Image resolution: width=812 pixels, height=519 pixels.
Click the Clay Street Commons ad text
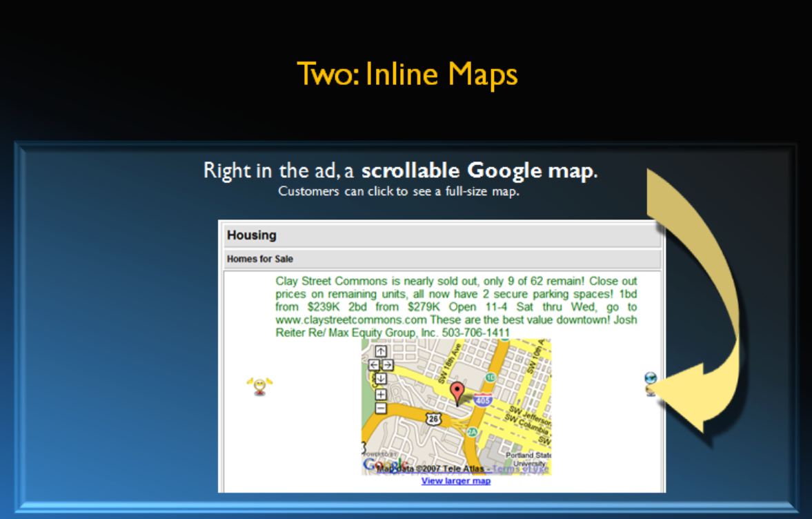coord(455,306)
